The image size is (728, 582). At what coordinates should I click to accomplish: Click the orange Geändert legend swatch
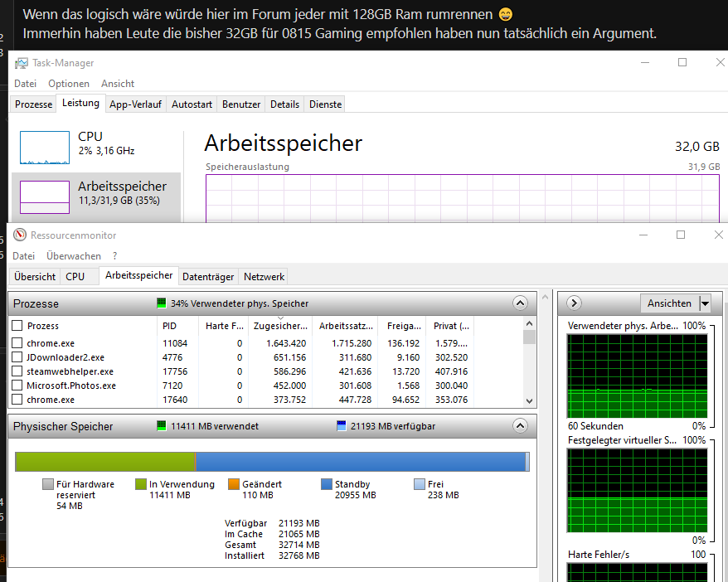tap(234, 484)
